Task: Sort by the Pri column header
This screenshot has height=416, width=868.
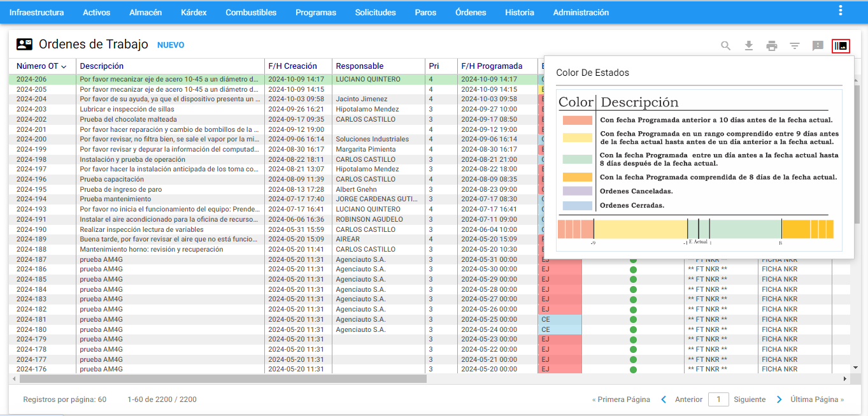Action: tap(434, 66)
